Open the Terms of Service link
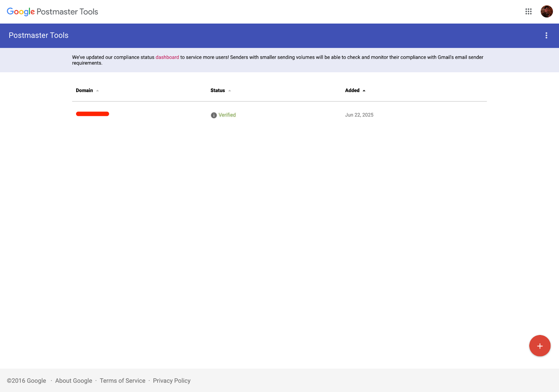 [x=123, y=380]
